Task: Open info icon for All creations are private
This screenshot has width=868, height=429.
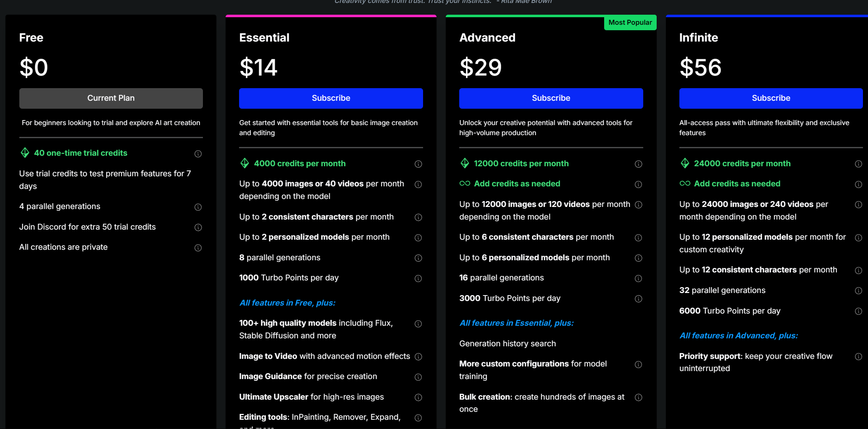Action: 198,248
